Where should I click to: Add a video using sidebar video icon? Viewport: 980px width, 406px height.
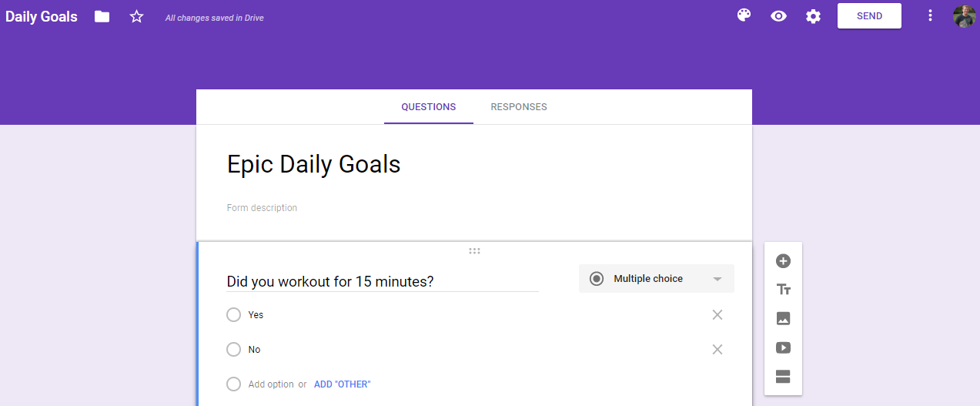[783, 347]
